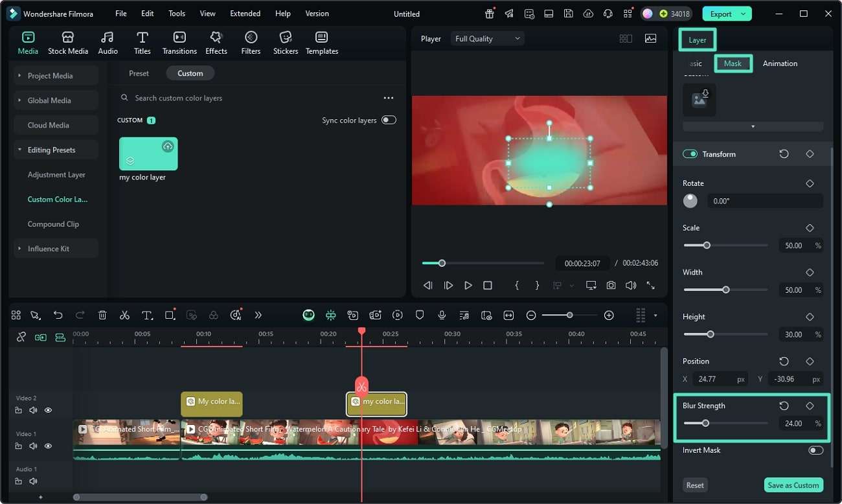Split clip with the scissors tool
The width and height of the screenshot is (842, 504).
pos(124,315)
